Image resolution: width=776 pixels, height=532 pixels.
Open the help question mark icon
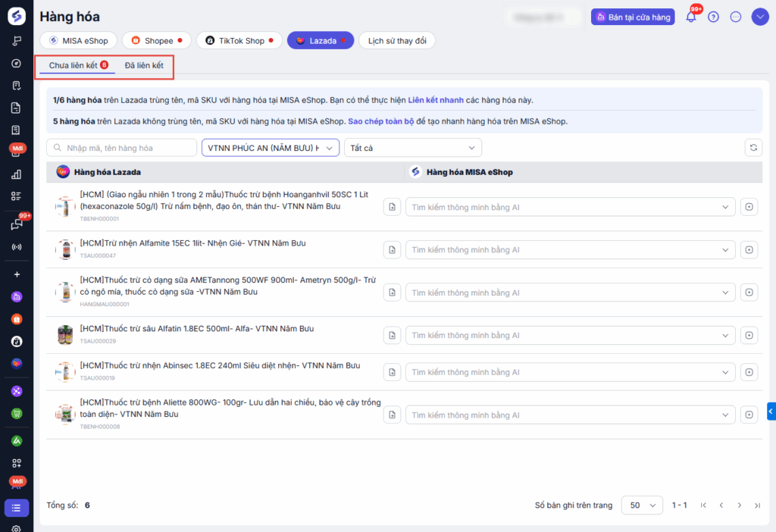(713, 17)
